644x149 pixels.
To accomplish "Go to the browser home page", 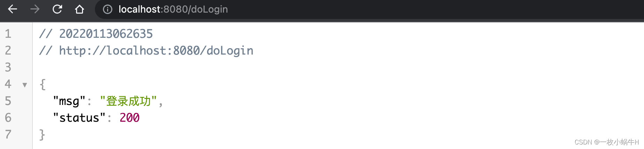I will [x=80, y=9].
